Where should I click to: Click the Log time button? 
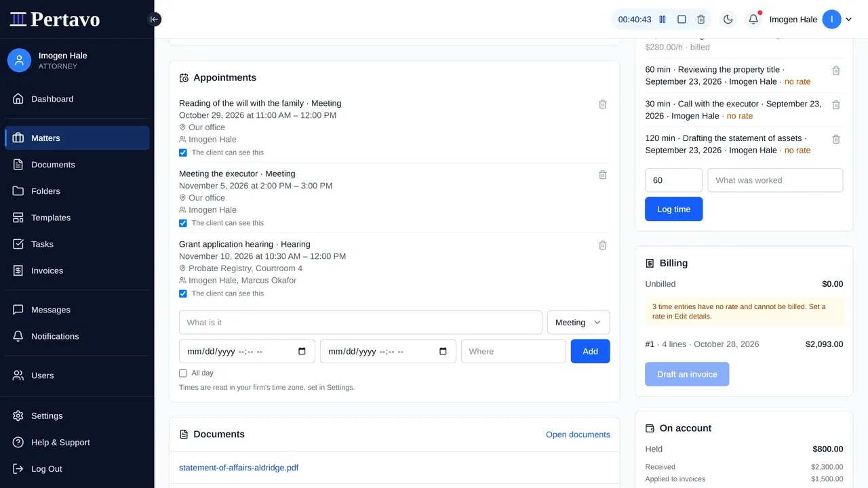pyautogui.click(x=673, y=209)
